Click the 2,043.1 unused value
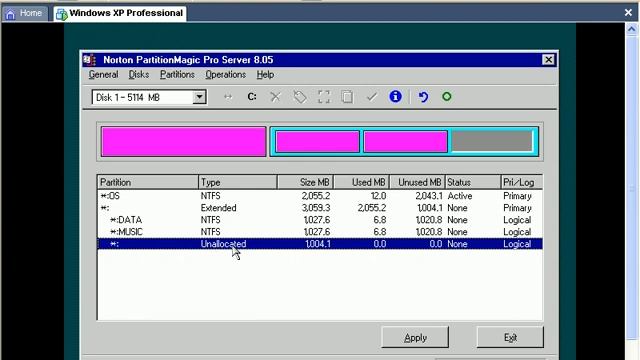The width and height of the screenshot is (640, 360). pyautogui.click(x=429, y=196)
